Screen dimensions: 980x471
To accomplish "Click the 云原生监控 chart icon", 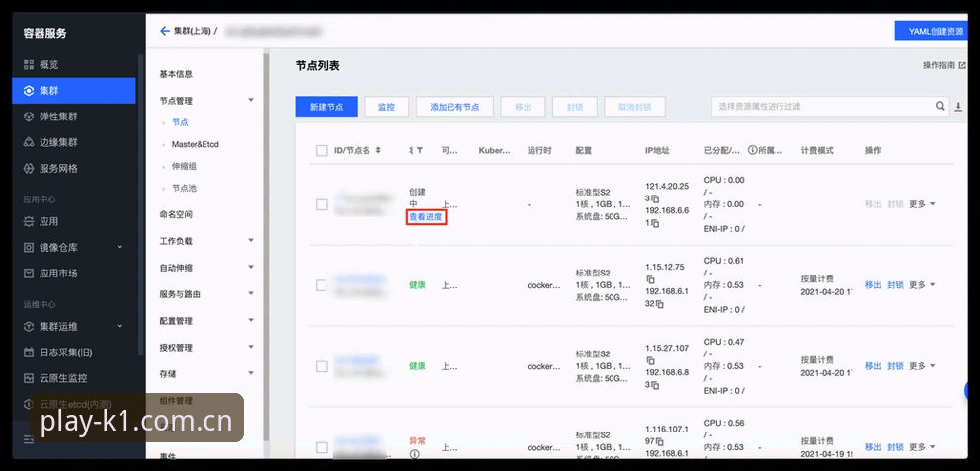I will [x=28, y=378].
